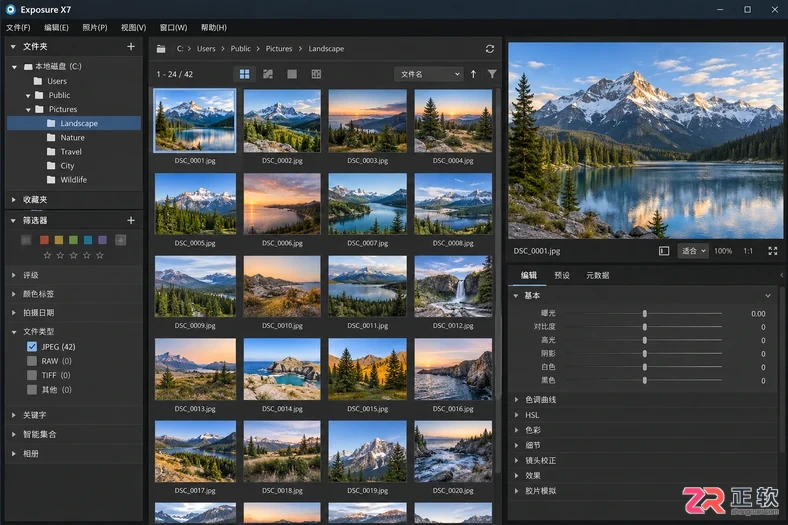Click the first rating star in filter
Viewport: 788px width, 525px height.
[47, 255]
